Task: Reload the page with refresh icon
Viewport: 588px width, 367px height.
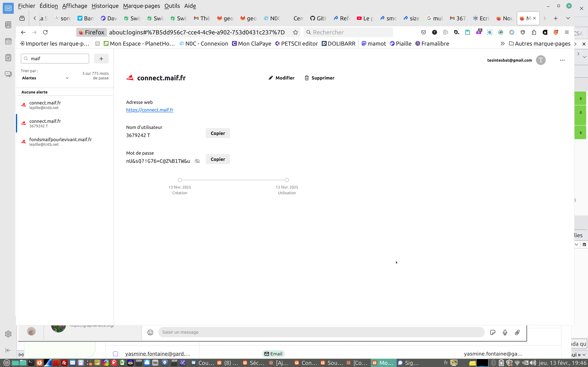Action: point(45,32)
